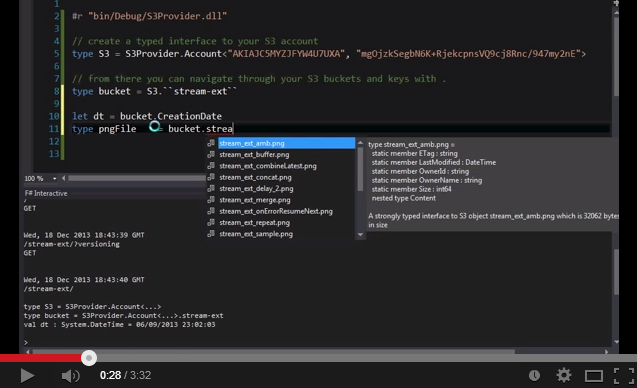Image resolution: width=637 pixels, height=388 pixels.
Task: Click type icon beside stream_ext_onErrorResumeNext.png
Action: (x=211, y=211)
